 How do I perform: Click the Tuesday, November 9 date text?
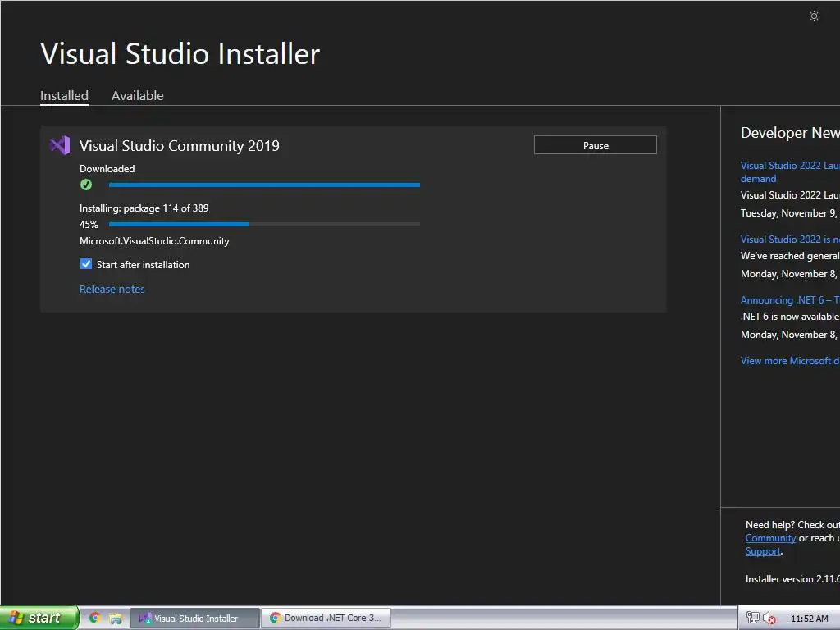[x=788, y=212]
